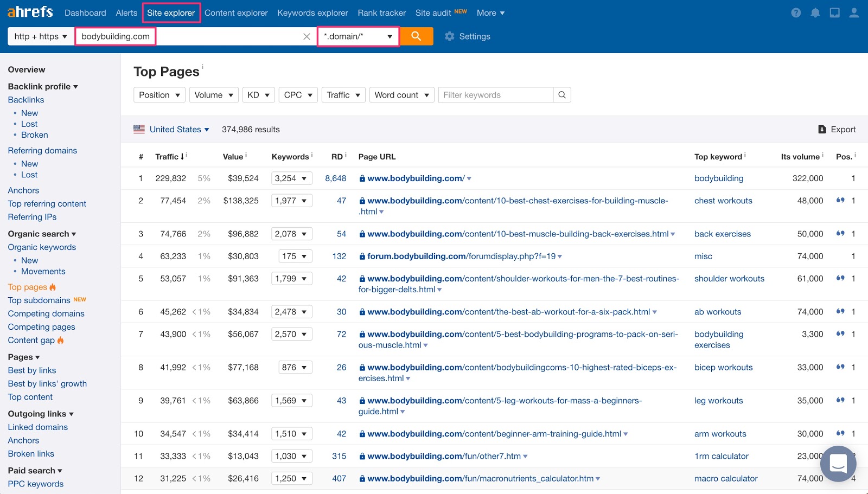This screenshot has height=494, width=868.
Task: Open Competing domains in the sidebar
Action: (46, 313)
